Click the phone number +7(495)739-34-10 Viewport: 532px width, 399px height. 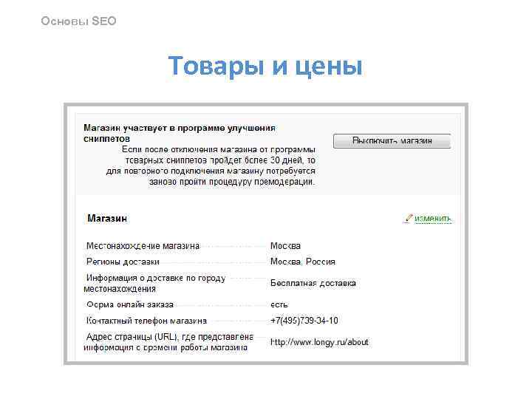pyautogui.click(x=304, y=321)
